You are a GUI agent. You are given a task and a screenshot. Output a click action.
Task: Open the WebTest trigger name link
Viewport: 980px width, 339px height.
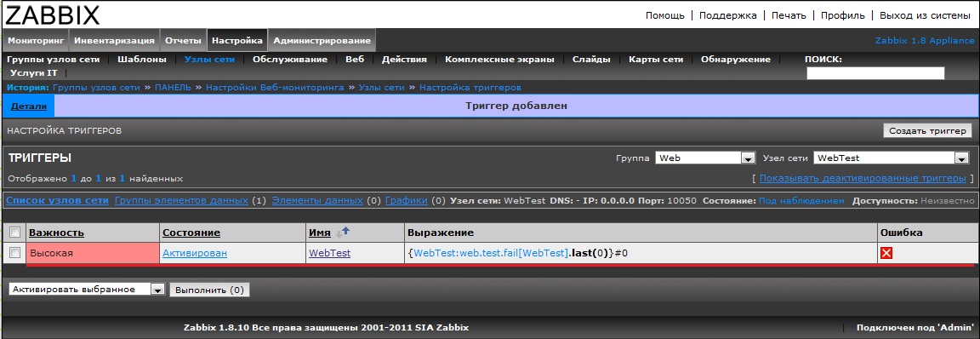329,253
